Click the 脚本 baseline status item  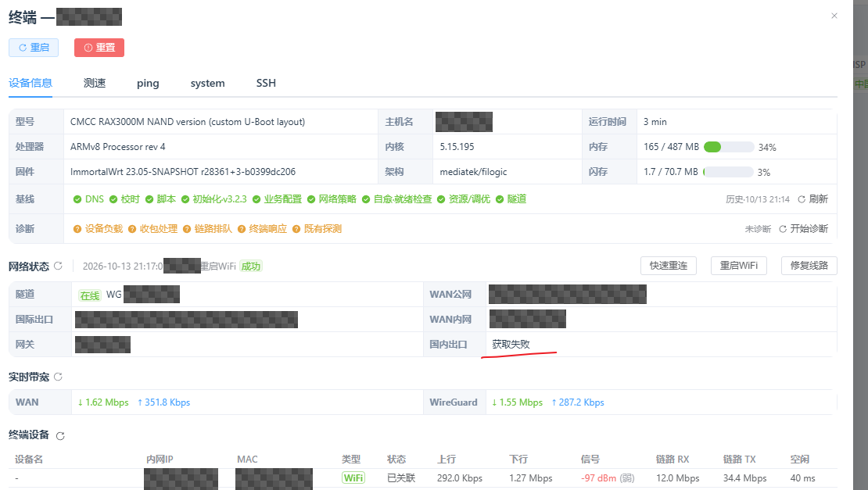pos(160,199)
